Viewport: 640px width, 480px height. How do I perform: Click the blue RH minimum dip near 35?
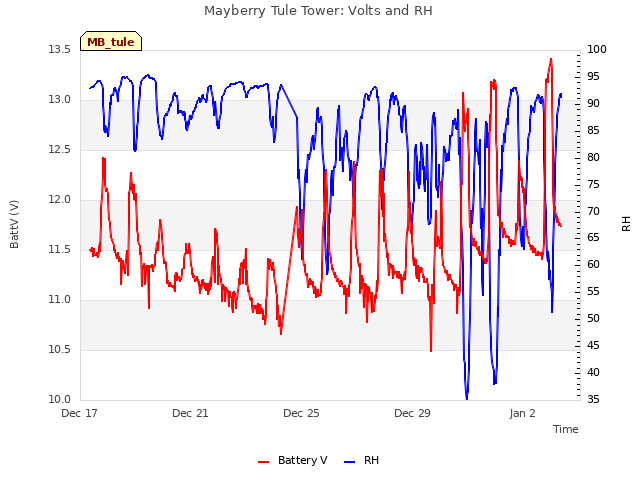click(467, 398)
